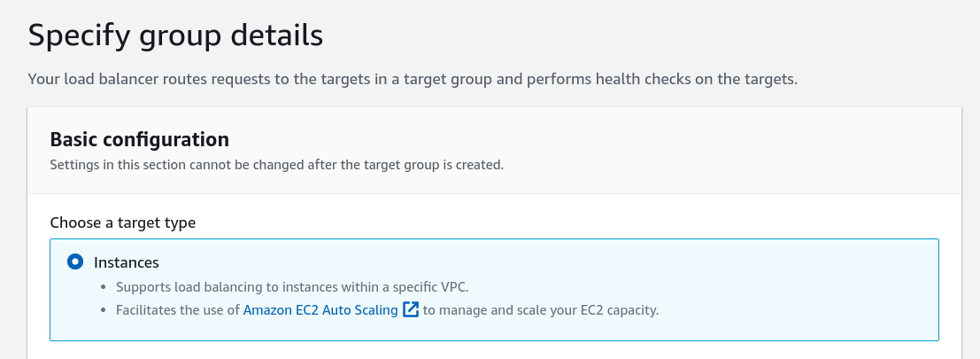Click the Instances option label
The height and width of the screenshot is (359, 980).
tap(127, 262)
